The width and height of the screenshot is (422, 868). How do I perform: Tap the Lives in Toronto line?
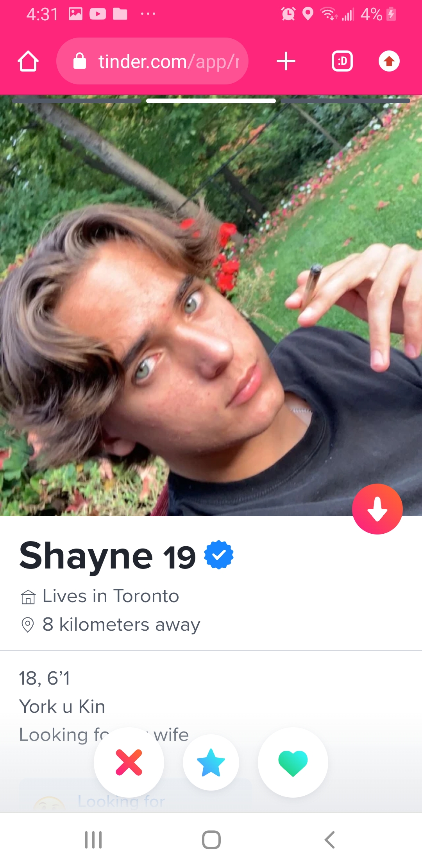pyautogui.click(x=100, y=596)
